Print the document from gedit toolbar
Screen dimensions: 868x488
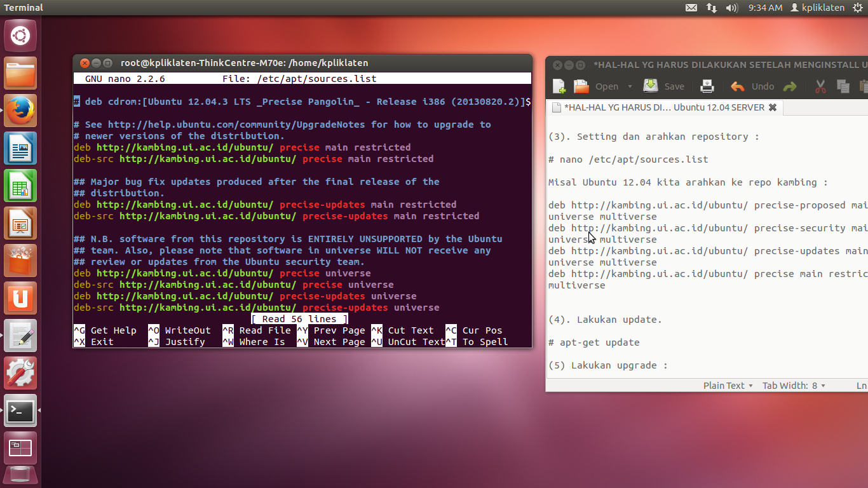pos(707,86)
